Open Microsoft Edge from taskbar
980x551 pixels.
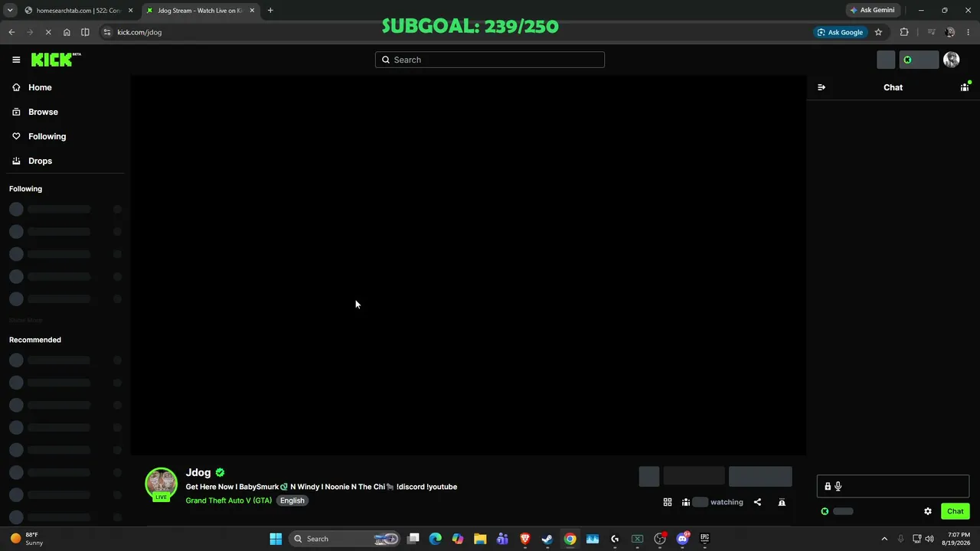[x=436, y=539]
